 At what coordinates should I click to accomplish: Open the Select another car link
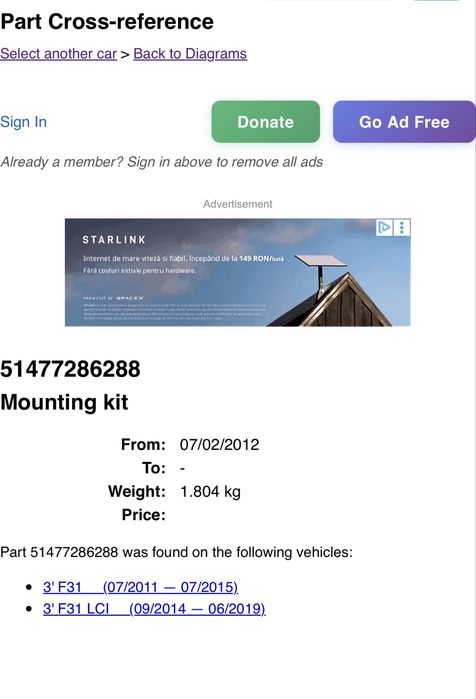coord(58,53)
